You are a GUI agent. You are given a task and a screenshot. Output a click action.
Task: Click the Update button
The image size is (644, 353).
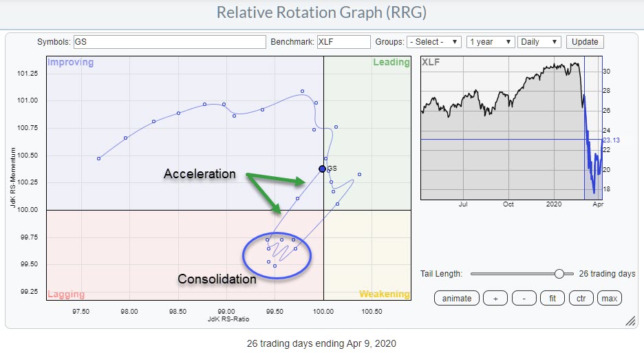click(585, 42)
